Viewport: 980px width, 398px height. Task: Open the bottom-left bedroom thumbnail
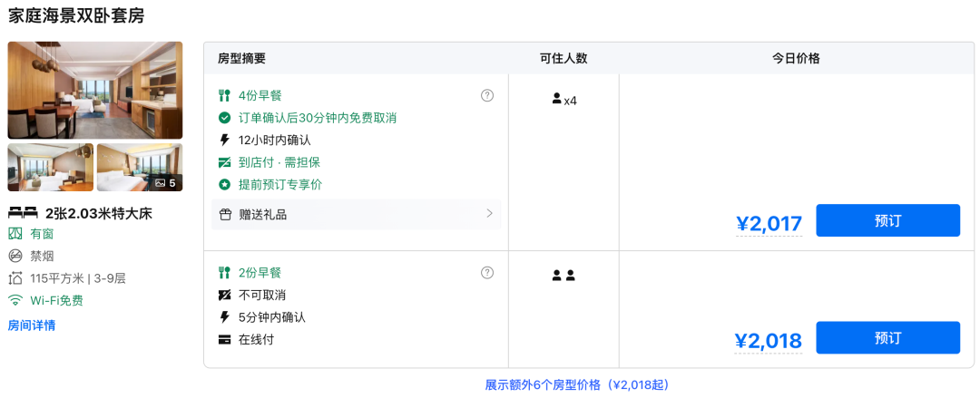(50, 168)
